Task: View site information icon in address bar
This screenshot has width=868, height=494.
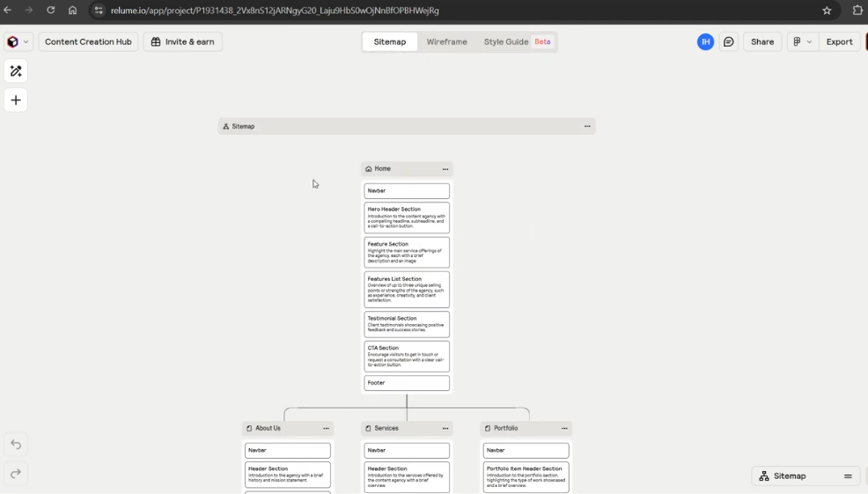Action: 99,11
